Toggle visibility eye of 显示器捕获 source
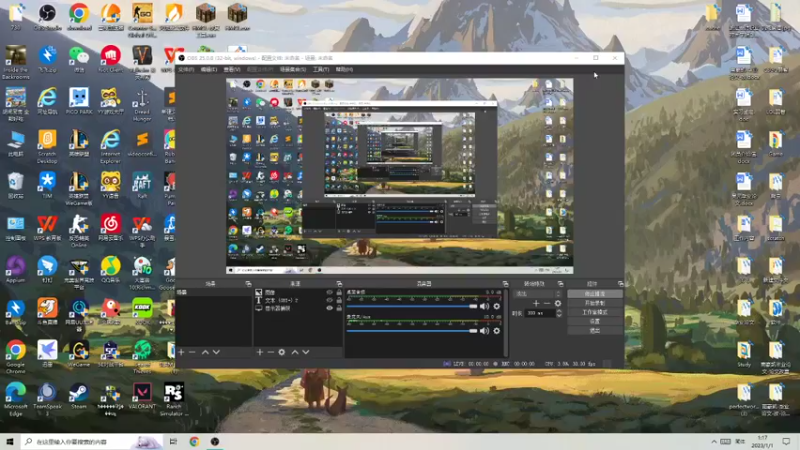The width and height of the screenshot is (800, 450). pyautogui.click(x=329, y=308)
